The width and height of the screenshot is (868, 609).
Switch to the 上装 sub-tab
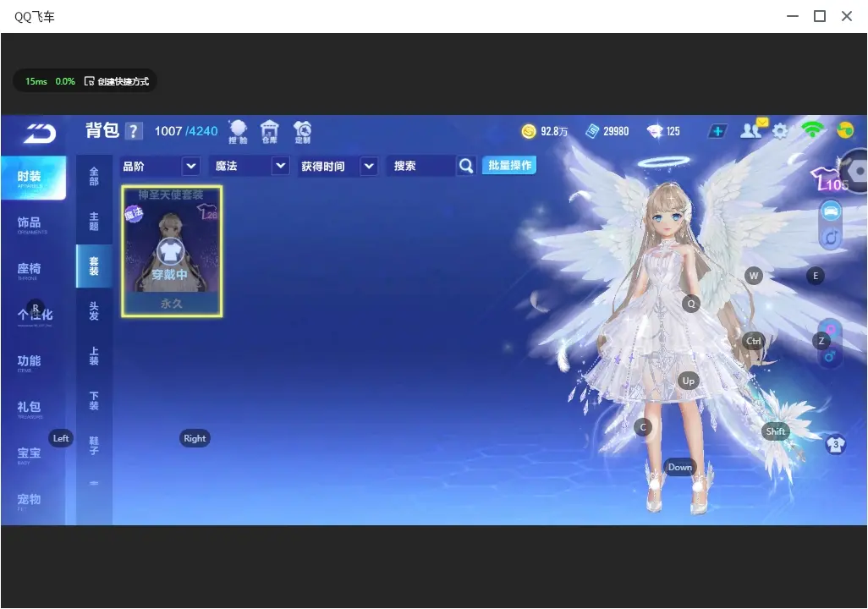click(x=94, y=356)
